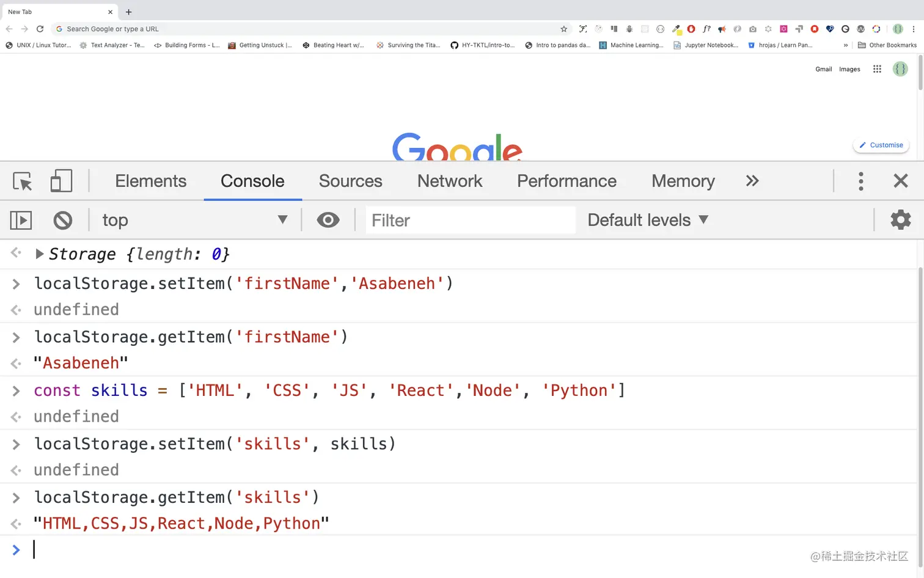Open console settings gear
The height and width of the screenshot is (578, 924).
point(900,220)
